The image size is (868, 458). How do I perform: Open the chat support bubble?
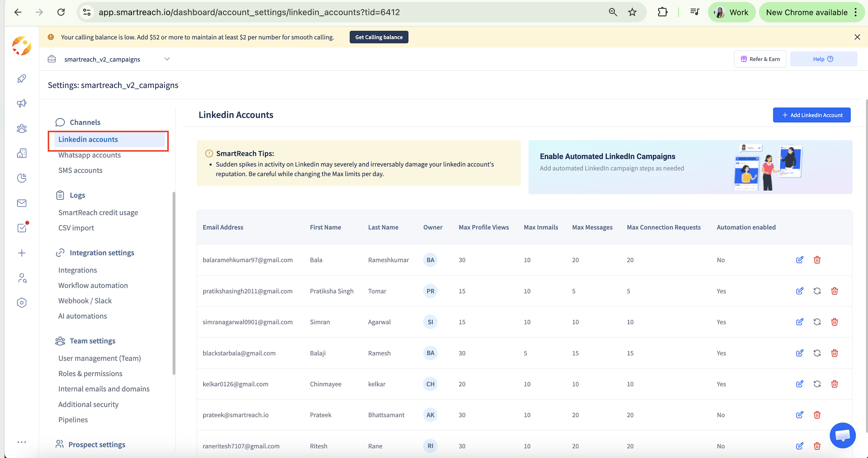843,435
